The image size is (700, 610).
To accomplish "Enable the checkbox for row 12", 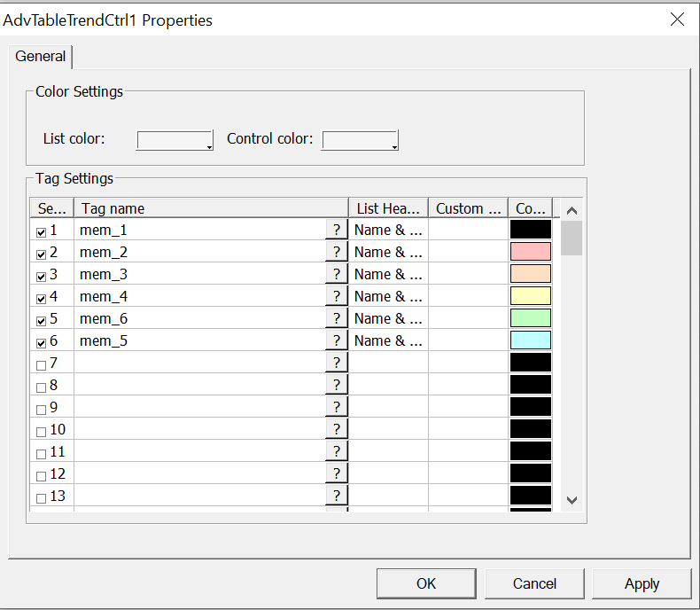I will pyautogui.click(x=41, y=476).
